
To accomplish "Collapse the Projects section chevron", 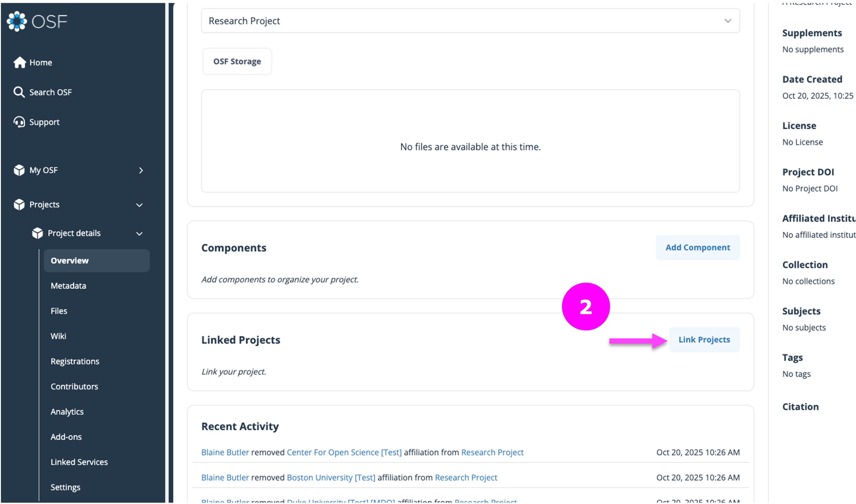I will click(x=139, y=205).
